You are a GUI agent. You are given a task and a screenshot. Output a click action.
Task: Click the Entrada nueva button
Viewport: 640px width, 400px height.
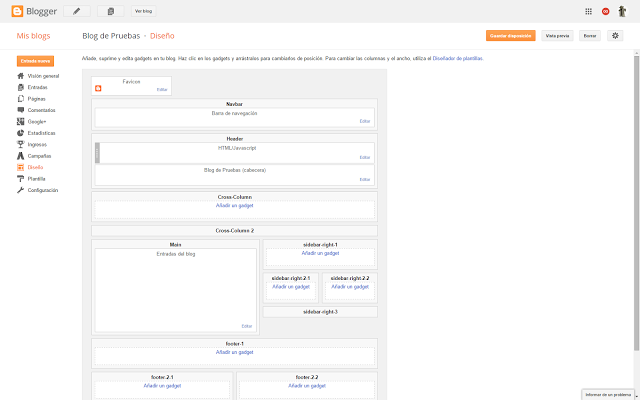point(35,61)
